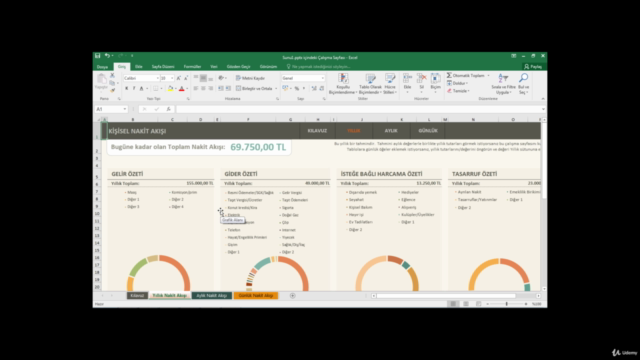The height and width of the screenshot is (360, 640).
Task: Open Doldur fill options
Action: 457,83
